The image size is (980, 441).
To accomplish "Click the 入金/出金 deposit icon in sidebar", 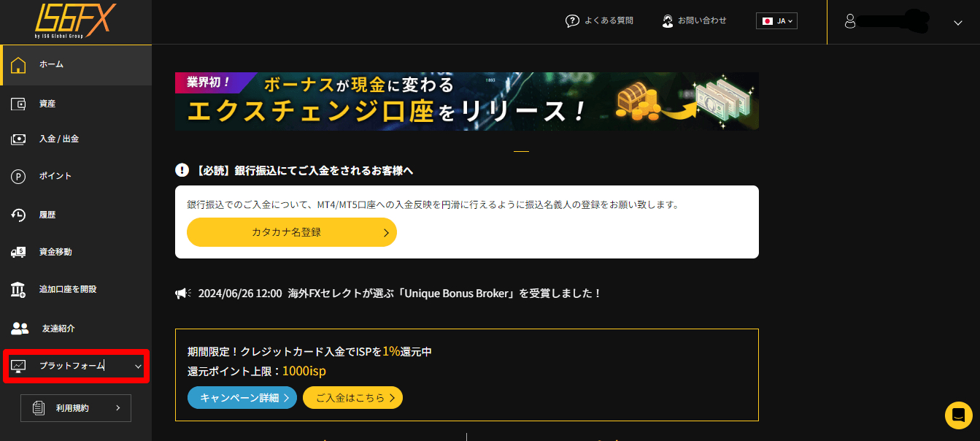I will click(18, 139).
